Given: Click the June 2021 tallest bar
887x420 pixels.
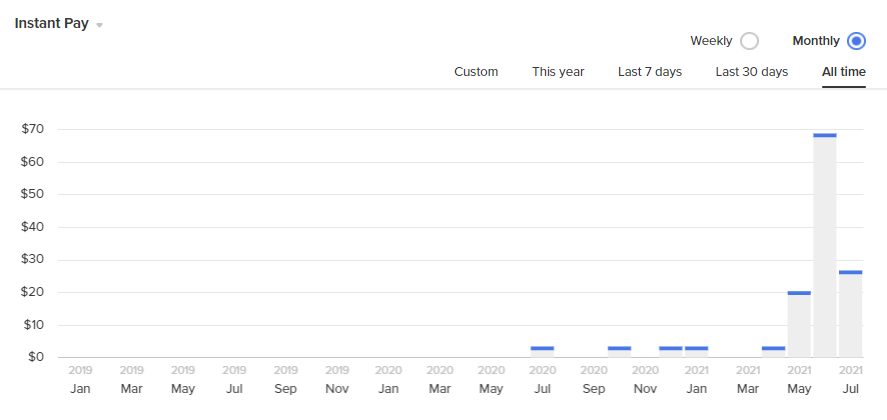Looking at the screenshot, I should point(825,245).
